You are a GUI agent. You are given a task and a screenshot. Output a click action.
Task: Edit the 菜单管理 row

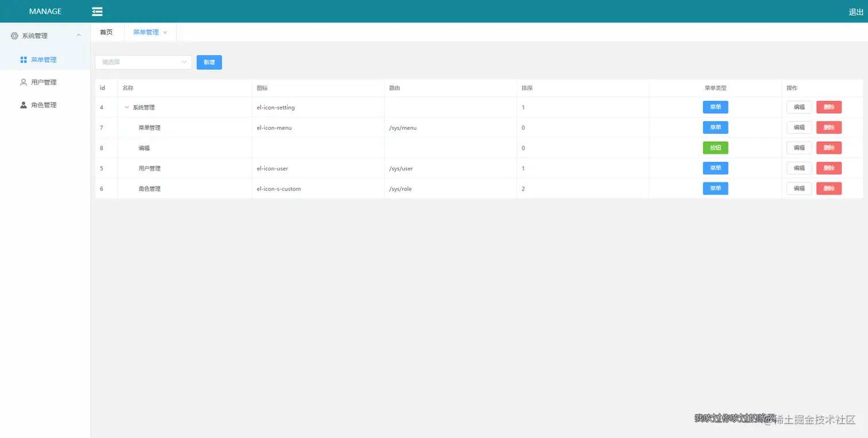click(799, 127)
